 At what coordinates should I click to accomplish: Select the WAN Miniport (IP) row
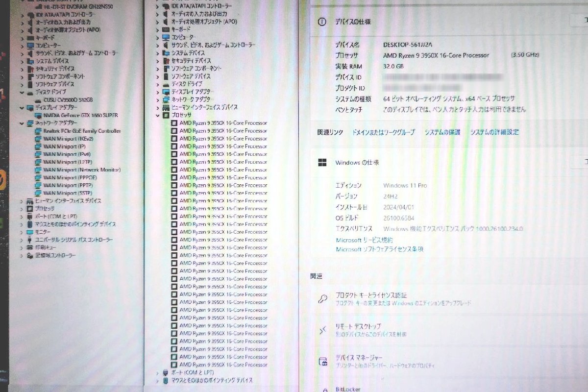64,147
